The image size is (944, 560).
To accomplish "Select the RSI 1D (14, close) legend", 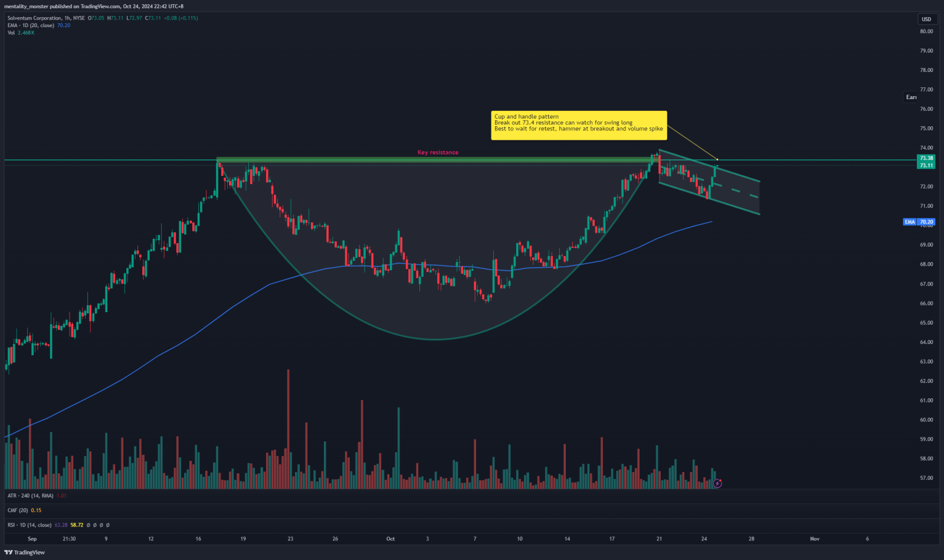I will (29, 525).
